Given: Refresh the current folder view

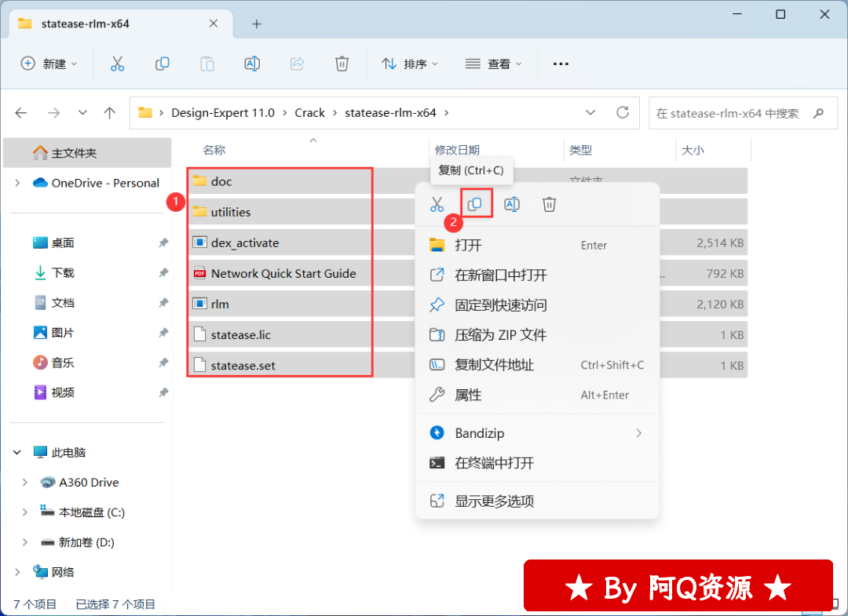Looking at the screenshot, I should click(x=623, y=112).
